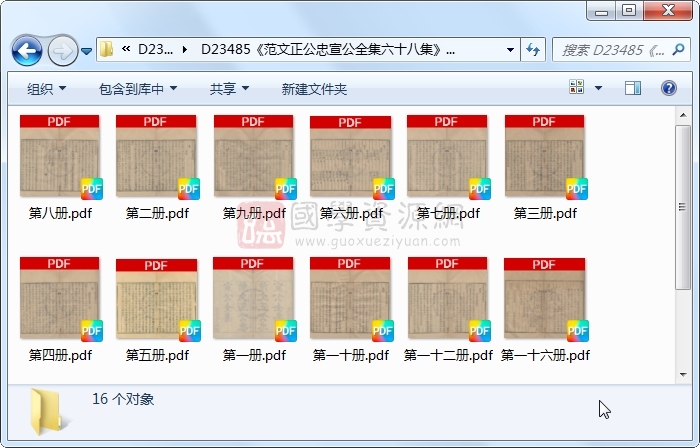
Task: Click the vertical scrollbar thumb
Action: (683, 207)
